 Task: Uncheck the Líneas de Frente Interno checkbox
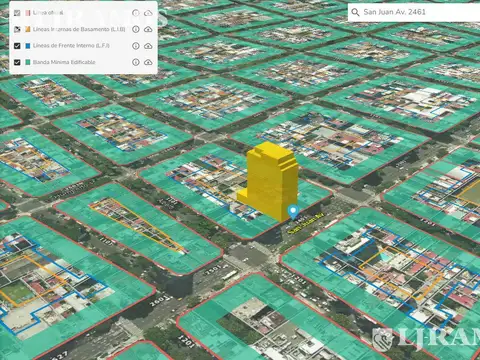[x=17, y=46]
